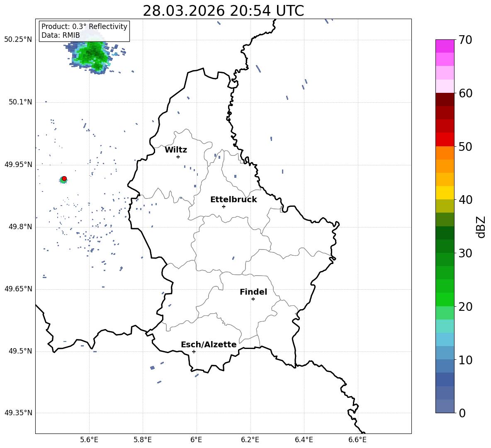Click the 49.35°N latitude label
The image size is (491, 448).
(x=18, y=413)
